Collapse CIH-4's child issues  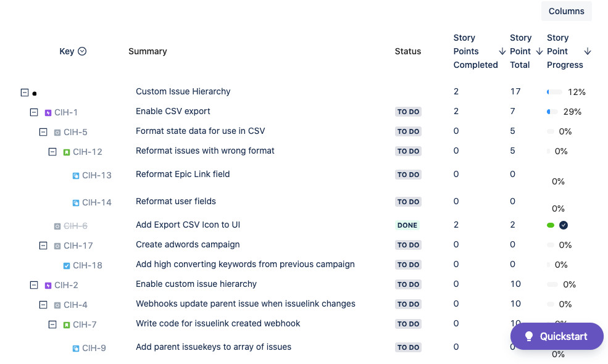coord(43,305)
